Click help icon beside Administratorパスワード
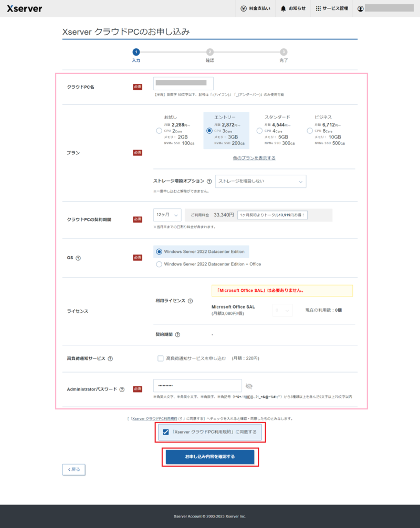The width and height of the screenshot is (420, 528). pos(122,389)
